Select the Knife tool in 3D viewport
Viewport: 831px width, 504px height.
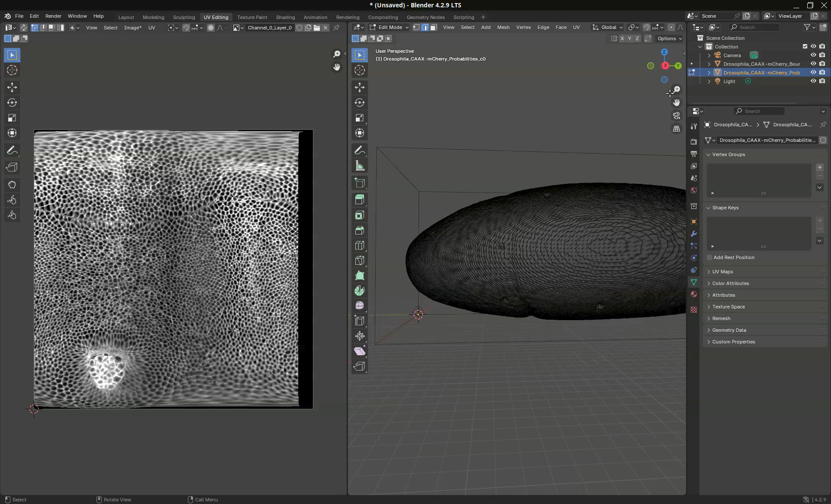(360, 261)
